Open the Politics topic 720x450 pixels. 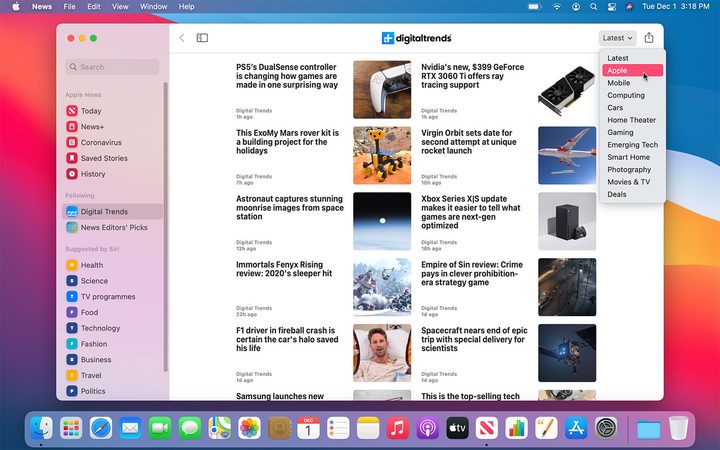(x=113, y=391)
